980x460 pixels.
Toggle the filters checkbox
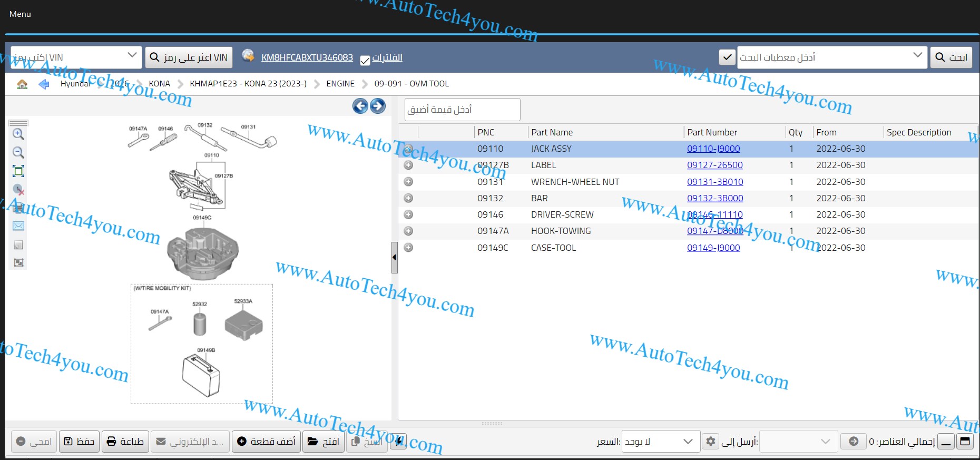pyautogui.click(x=365, y=61)
